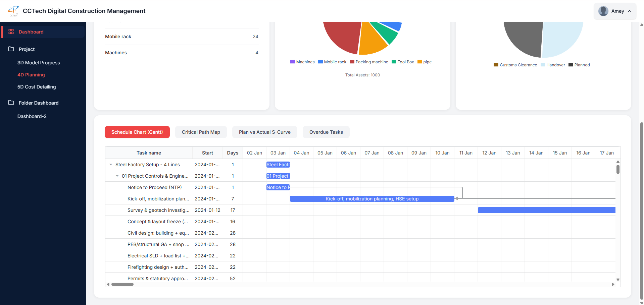The height and width of the screenshot is (305, 644).
Task: Open Dashboard-2 link
Action: [x=32, y=116]
